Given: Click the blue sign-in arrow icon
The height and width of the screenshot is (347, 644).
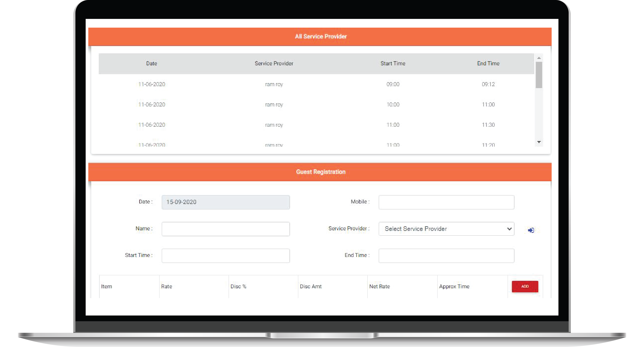Looking at the screenshot, I should click(531, 230).
